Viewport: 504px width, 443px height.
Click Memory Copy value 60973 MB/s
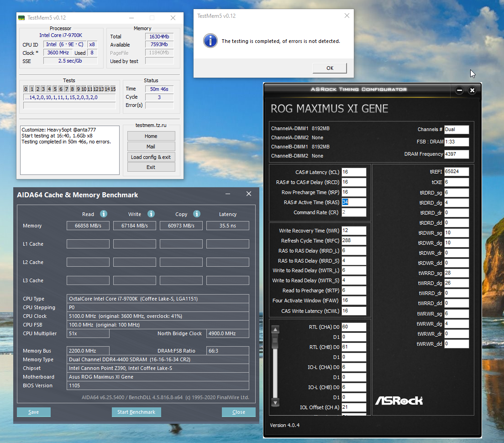coord(181,226)
